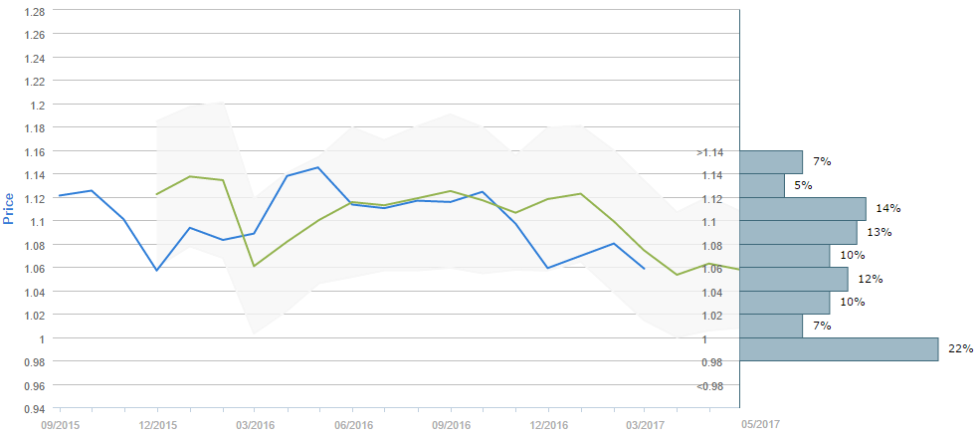This screenshot has height=438, width=980.
Task: Click the 1.28 y-axis value
Action: tap(33, 11)
